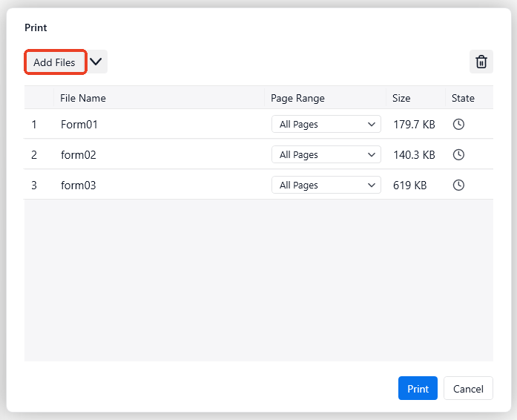Click the Size column header
This screenshot has height=420, width=517.
point(401,98)
